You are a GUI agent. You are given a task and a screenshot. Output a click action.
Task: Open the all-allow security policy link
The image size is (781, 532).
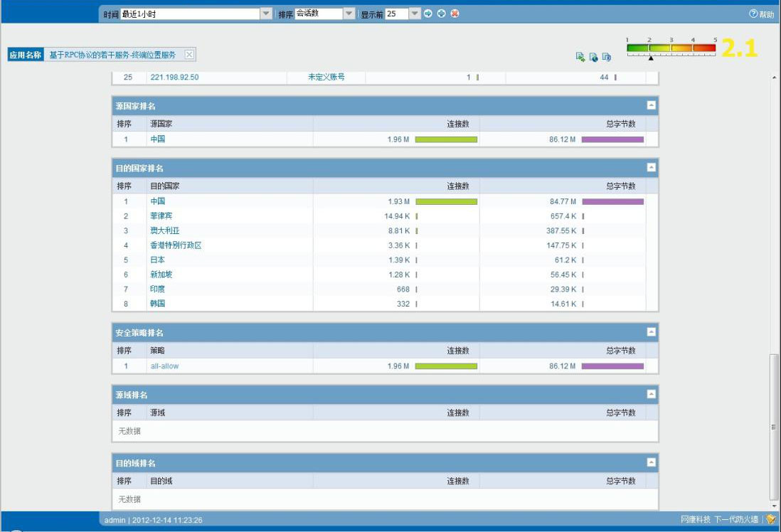(164, 366)
